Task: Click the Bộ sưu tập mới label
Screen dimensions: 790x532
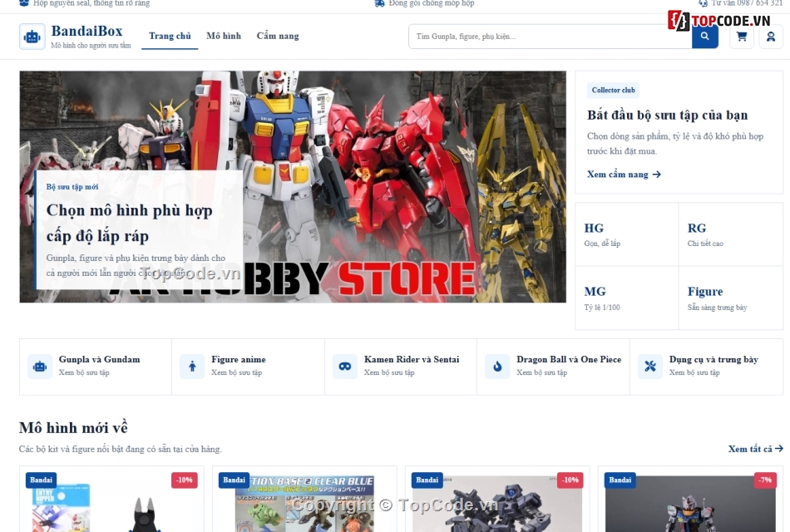Action: (72, 187)
